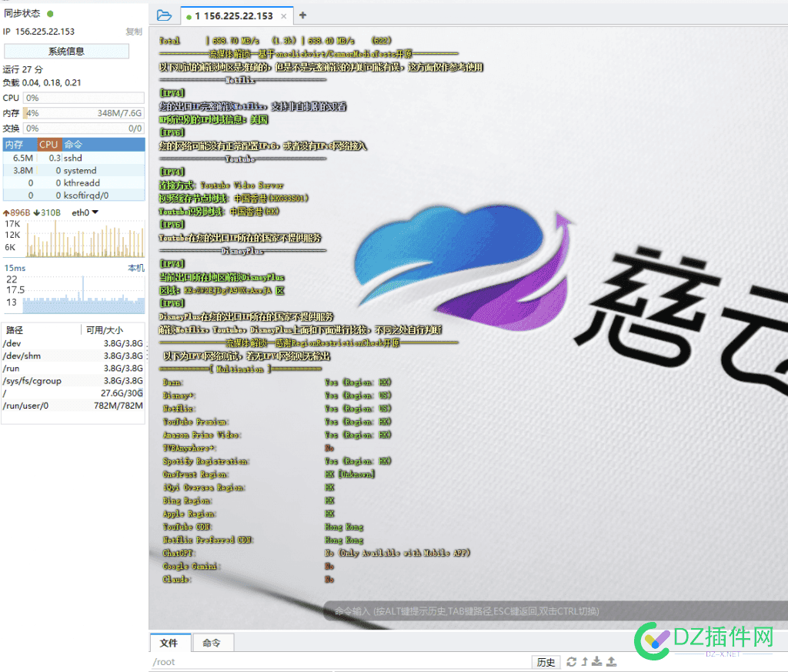Image resolution: width=788 pixels, height=672 pixels.
Task: Click the TVBAnywhere+ line
Action: coord(249,448)
